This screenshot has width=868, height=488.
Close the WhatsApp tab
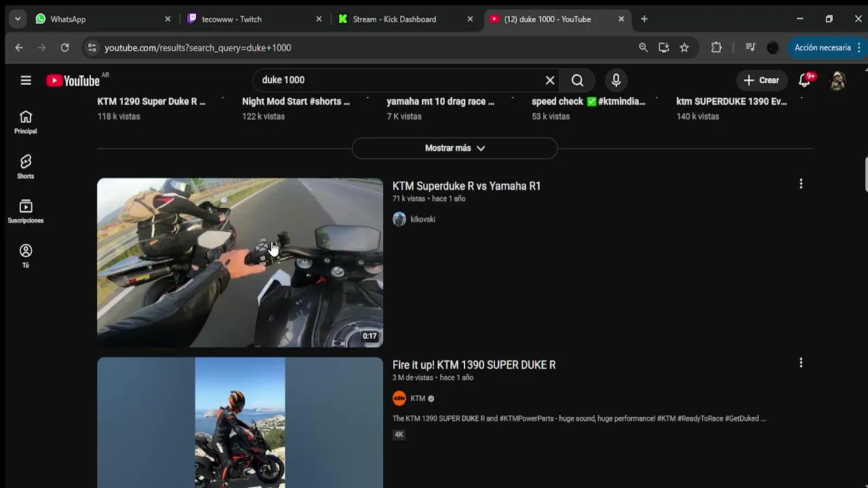tap(167, 19)
